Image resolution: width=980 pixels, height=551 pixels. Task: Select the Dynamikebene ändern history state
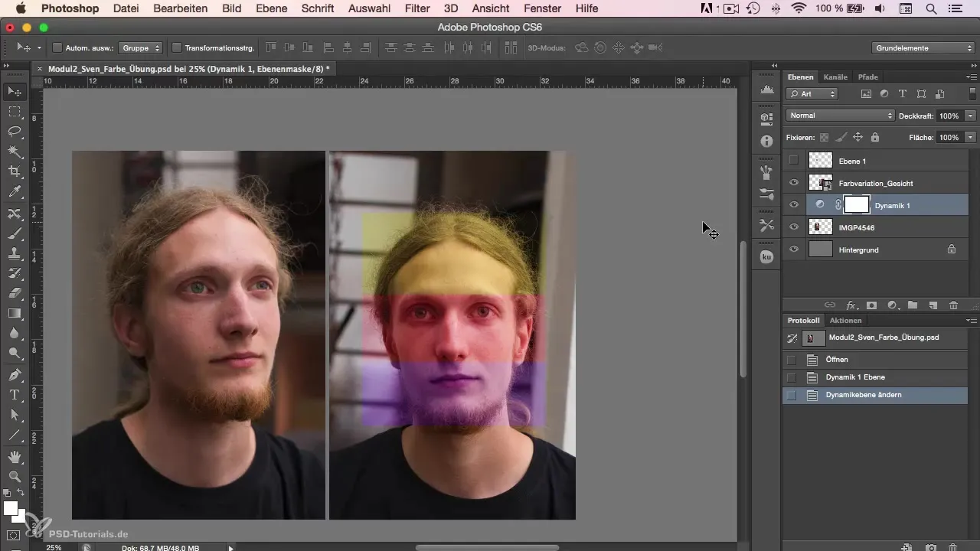point(875,395)
